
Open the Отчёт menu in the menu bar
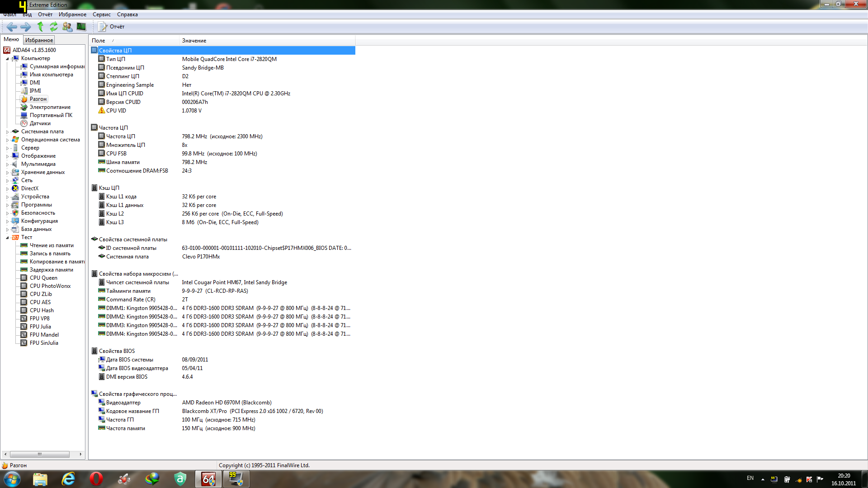click(x=45, y=14)
